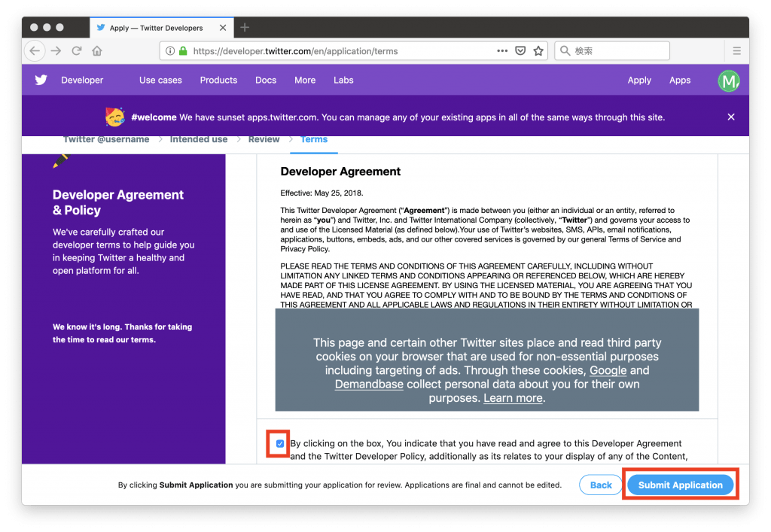Follow the Learn more cookie link

[513, 398]
